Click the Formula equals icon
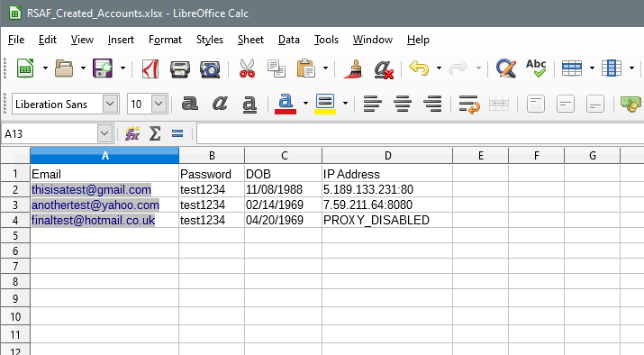 177,133
